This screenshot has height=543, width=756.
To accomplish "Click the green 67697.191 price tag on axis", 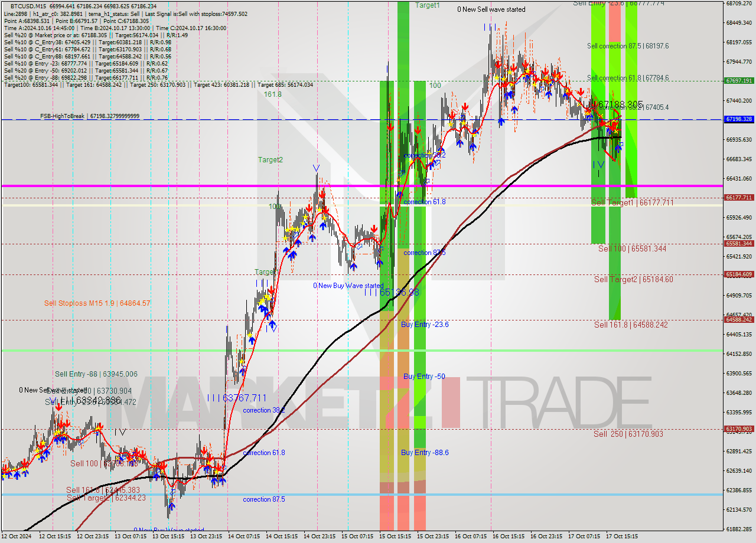I will click(x=739, y=81).
